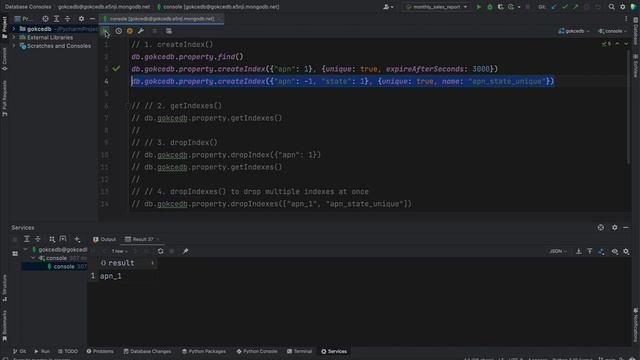The image size is (640, 360).
Task: Click the result column header
Action: click(x=127, y=263)
